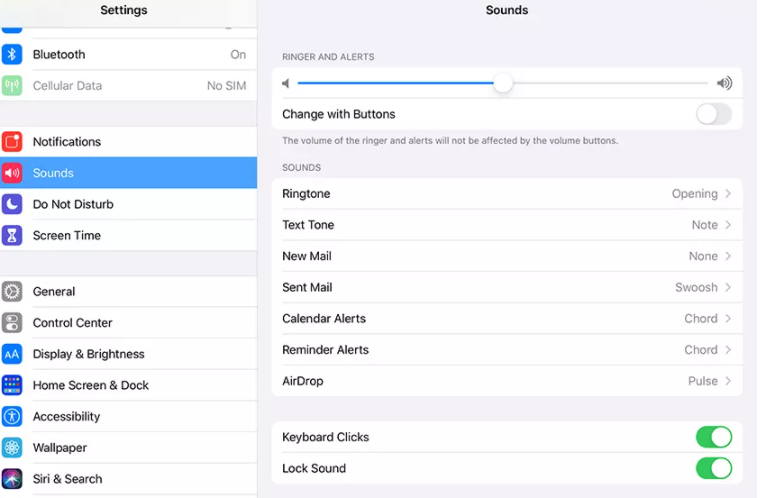
Task: Tap the Do Not Disturb moon icon
Action: click(x=12, y=204)
